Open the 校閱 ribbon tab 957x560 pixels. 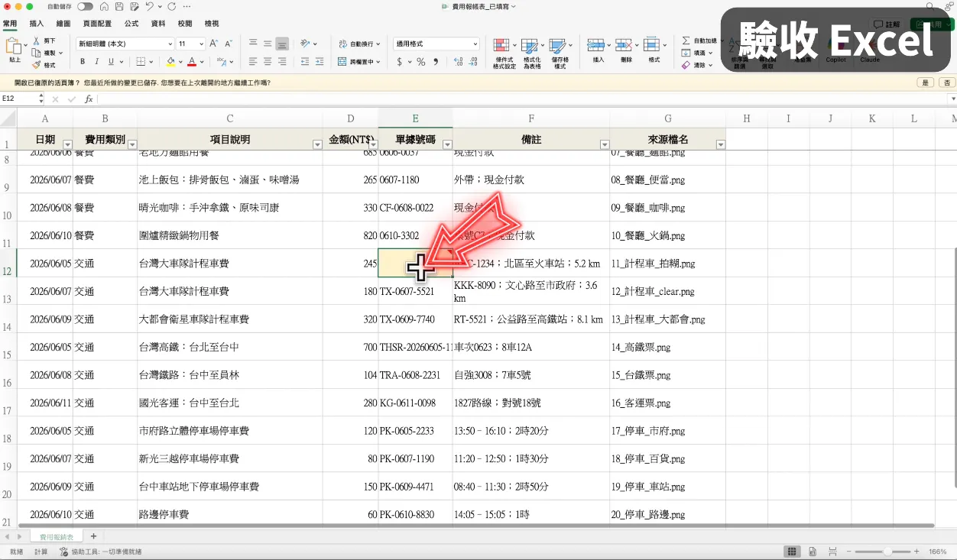[x=185, y=24]
